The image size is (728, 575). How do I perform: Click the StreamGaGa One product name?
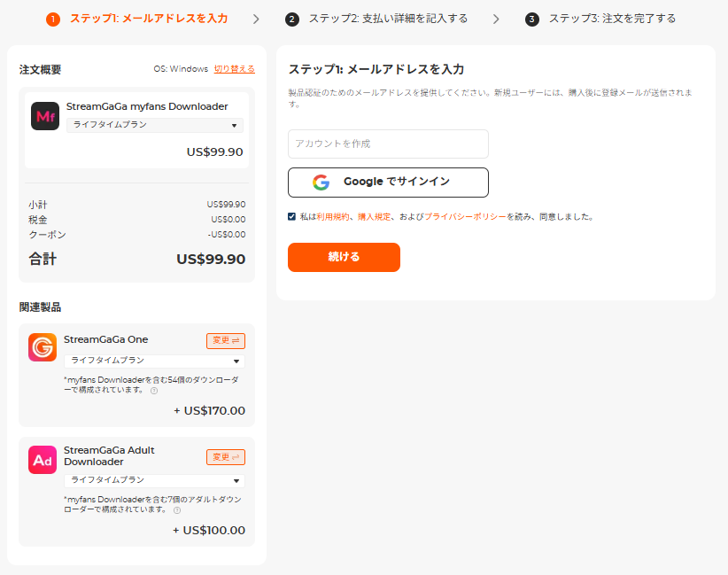click(106, 339)
